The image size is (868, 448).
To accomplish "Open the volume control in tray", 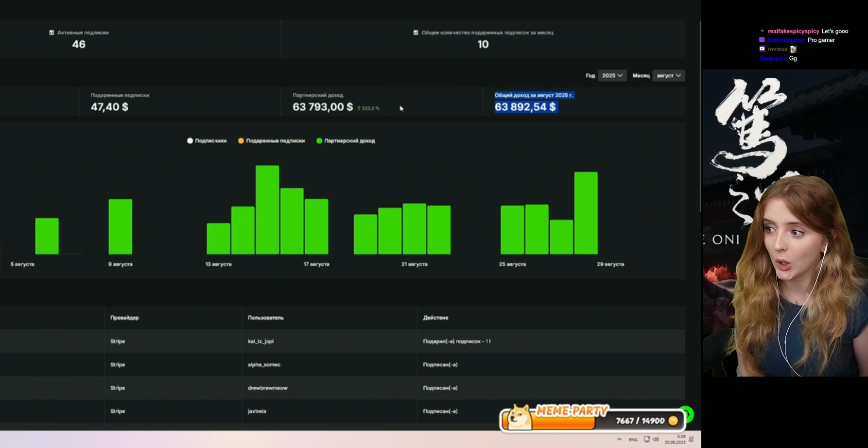I will pyautogui.click(x=656, y=439).
